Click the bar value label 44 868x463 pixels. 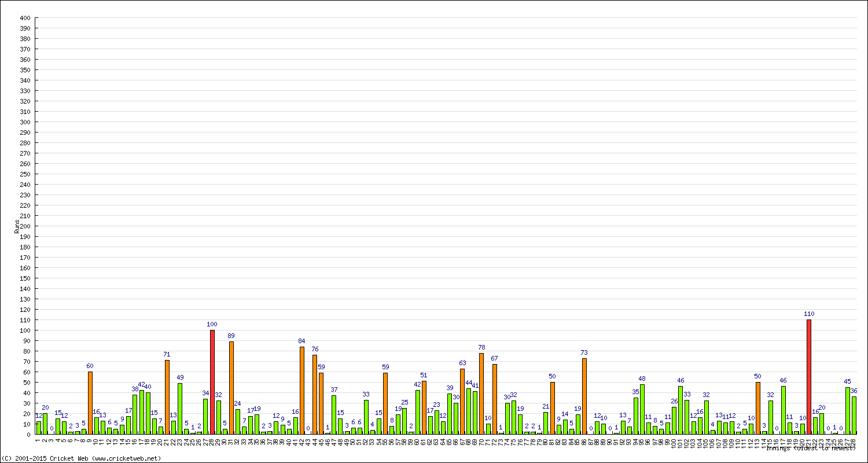(469, 383)
